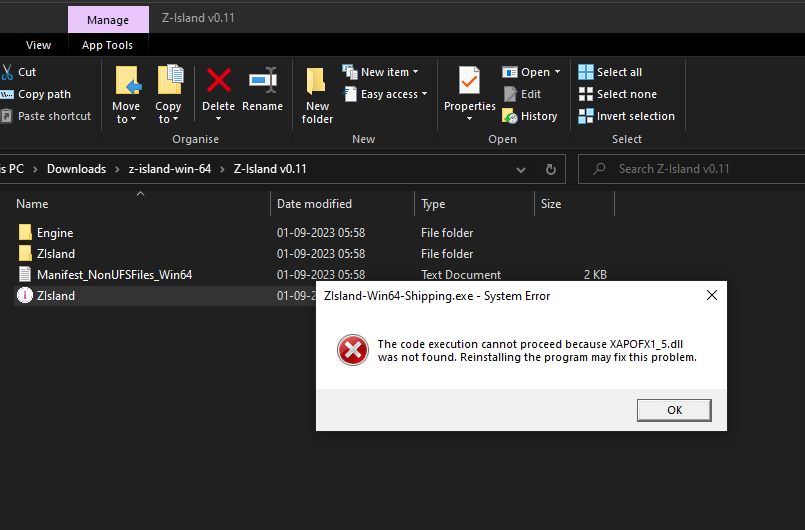This screenshot has height=530, width=805.
Task: Click the Engine date 01-09-2023 05:58
Action: 321,233
